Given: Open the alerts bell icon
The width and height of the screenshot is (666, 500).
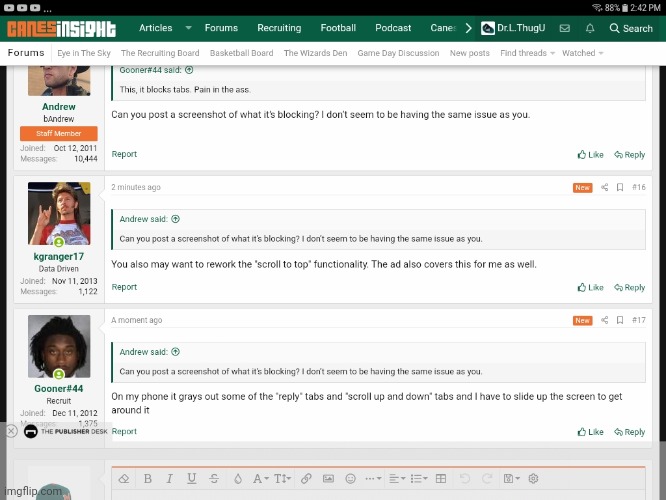Looking at the screenshot, I should [x=591, y=28].
